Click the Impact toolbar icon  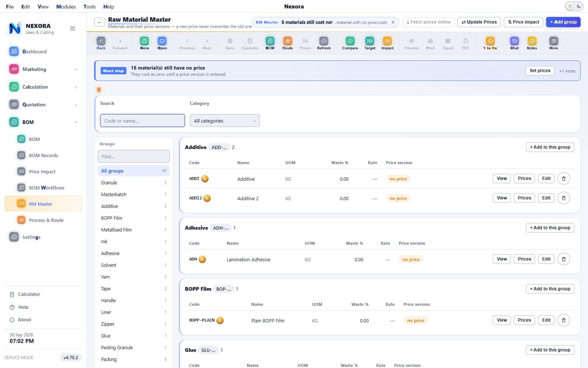pyautogui.click(x=387, y=43)
